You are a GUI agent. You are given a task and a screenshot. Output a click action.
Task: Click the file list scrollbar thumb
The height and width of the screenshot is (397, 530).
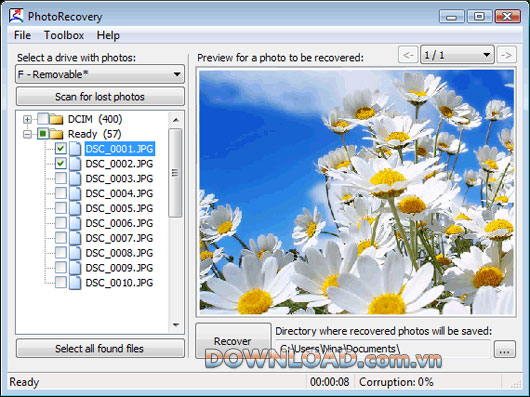click(x=175, y=173)
